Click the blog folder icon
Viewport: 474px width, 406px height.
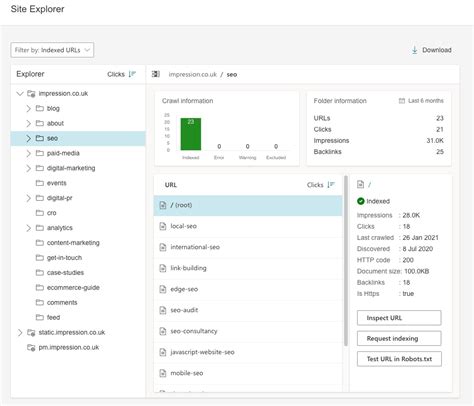[40, 108]
